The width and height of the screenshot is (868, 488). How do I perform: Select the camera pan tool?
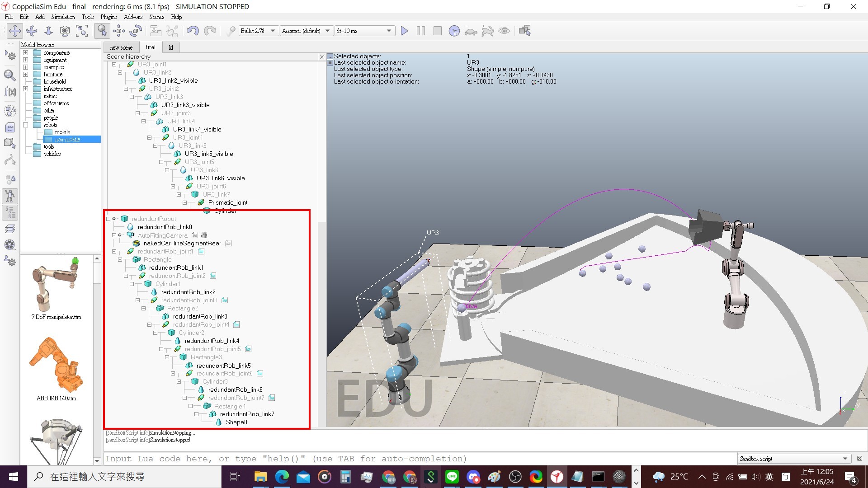point(15,31)
